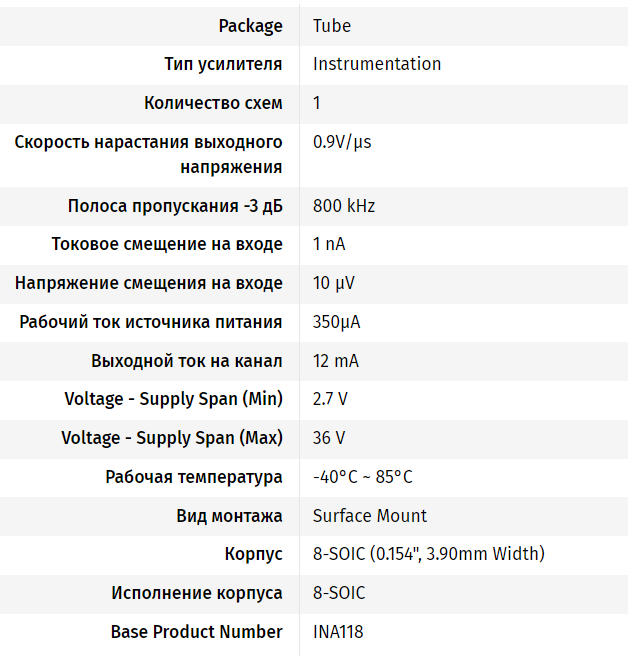Select the Voltage - Supply Span (Min) label
This screenshot has width=628, height=660.
(x=173, y=399)
